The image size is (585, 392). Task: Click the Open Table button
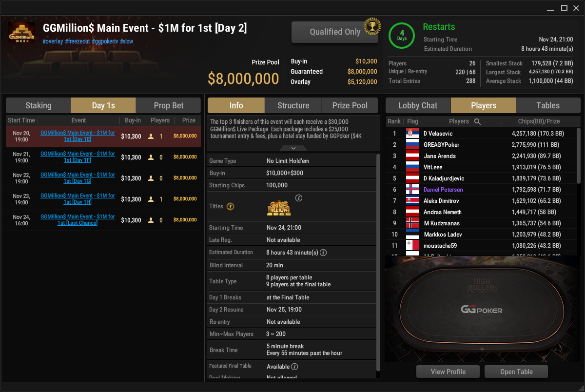[x=516, y=372]
